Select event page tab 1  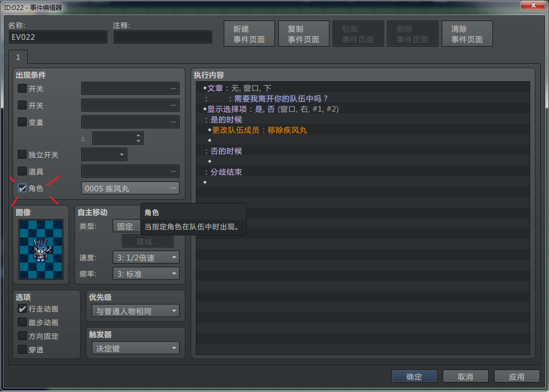[x=18, y=57]
